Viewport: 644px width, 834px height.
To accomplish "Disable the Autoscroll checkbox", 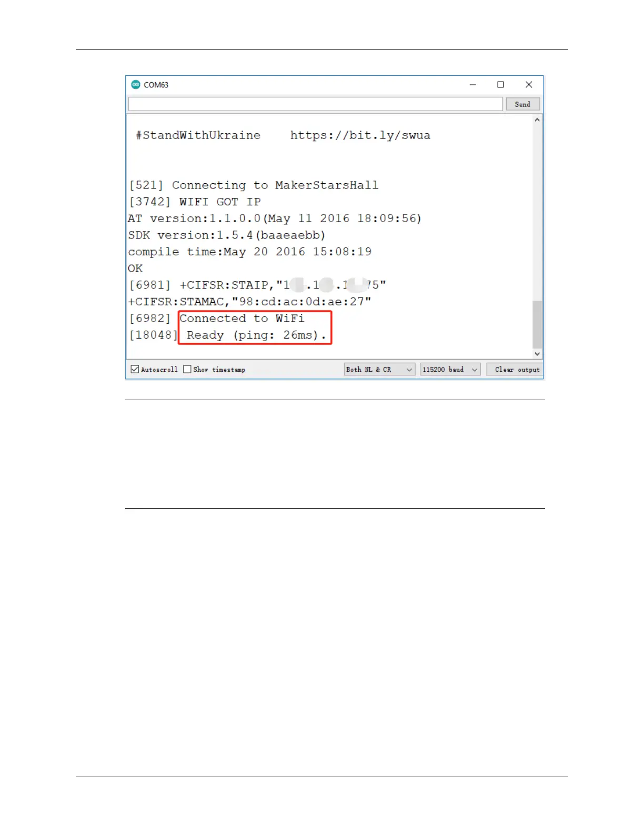I will [135, 369].
